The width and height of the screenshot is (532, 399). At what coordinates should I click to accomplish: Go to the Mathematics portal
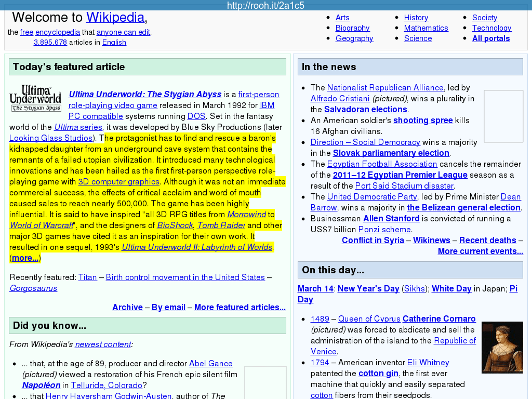click(425, 28)
